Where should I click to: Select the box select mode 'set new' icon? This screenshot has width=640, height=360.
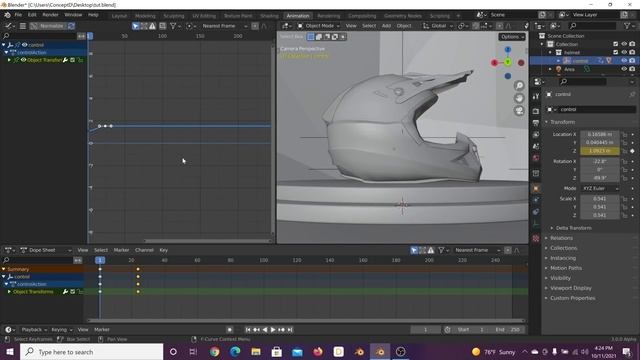pyautogui.click(x=311, y=37)
